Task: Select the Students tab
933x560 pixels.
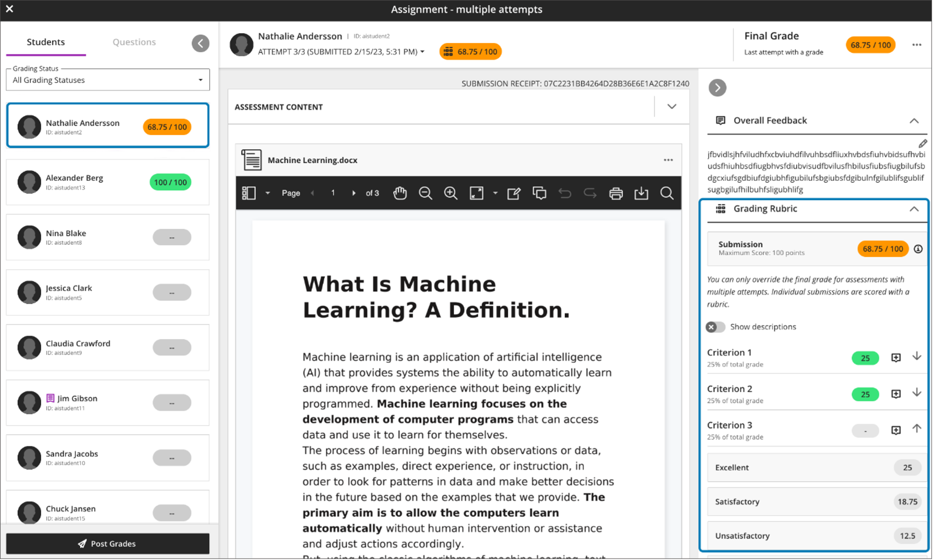Action: pyautogui.click(x=45, y=41)
